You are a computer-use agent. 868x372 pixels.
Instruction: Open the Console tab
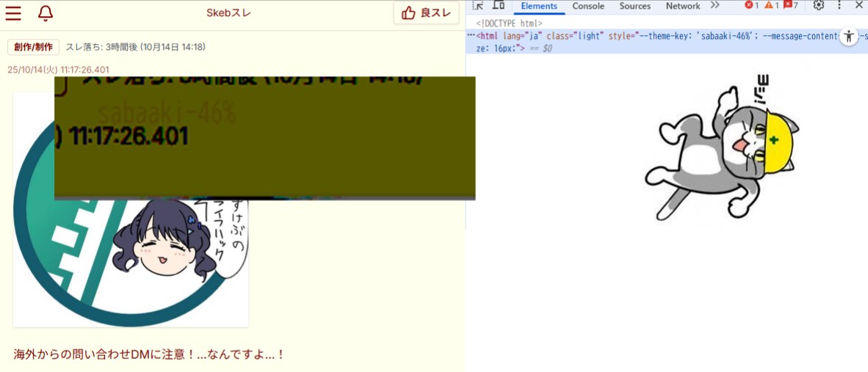click(x=588, y=6)
